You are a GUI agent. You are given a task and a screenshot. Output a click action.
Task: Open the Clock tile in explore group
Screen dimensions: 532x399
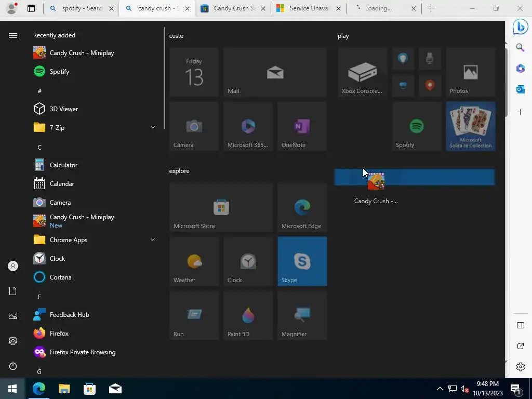(x=248, y=261)
